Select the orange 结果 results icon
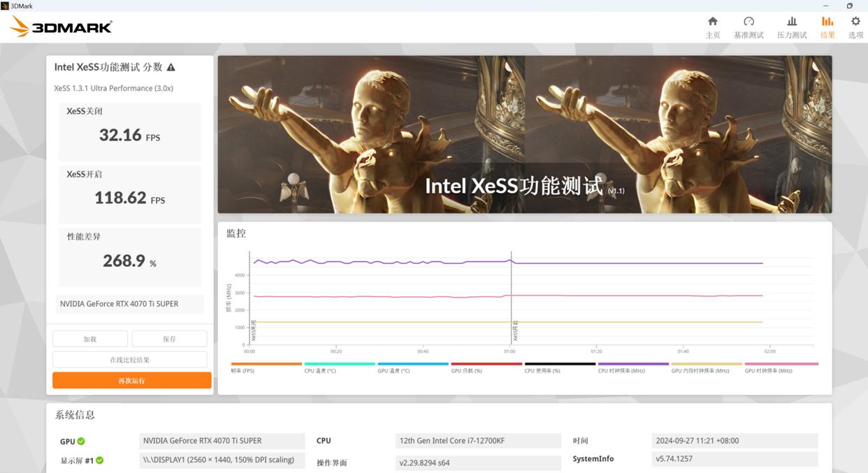This screenshot has height=473, width=868. pyautogui.click(x=827, y=27)
